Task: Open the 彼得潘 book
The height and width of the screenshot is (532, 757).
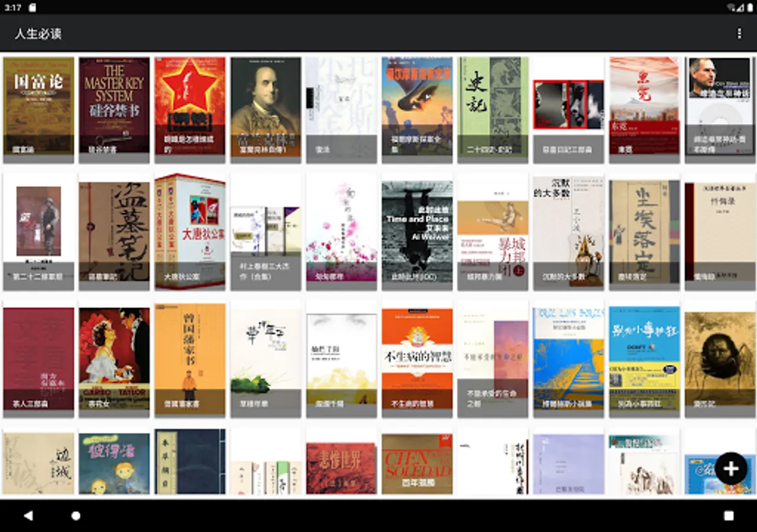Action: click(x=114, y=463)
